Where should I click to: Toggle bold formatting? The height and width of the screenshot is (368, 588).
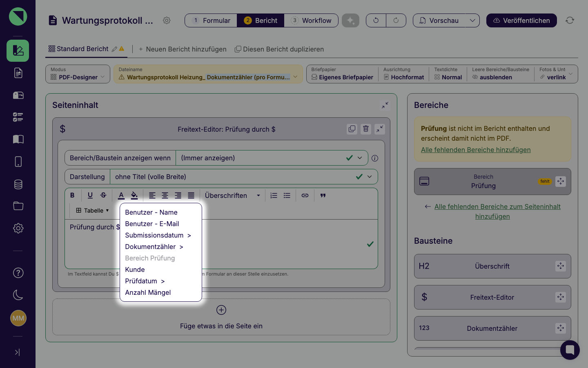tap(72, 195)
